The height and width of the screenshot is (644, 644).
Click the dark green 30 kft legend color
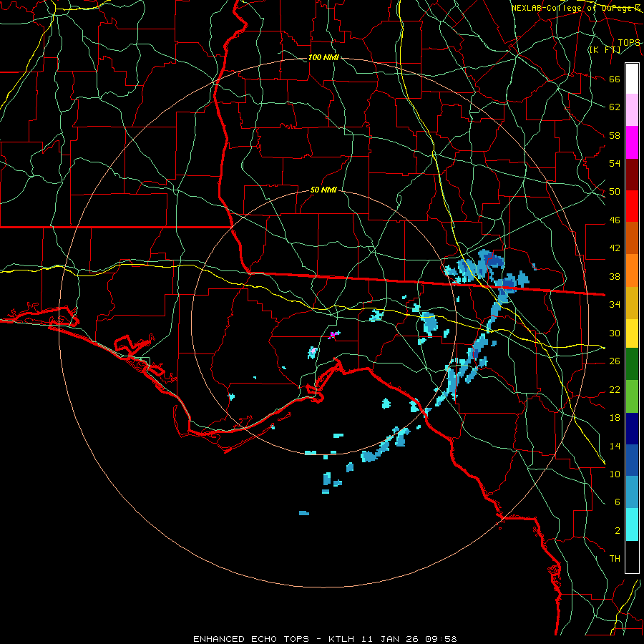(632, 364)
